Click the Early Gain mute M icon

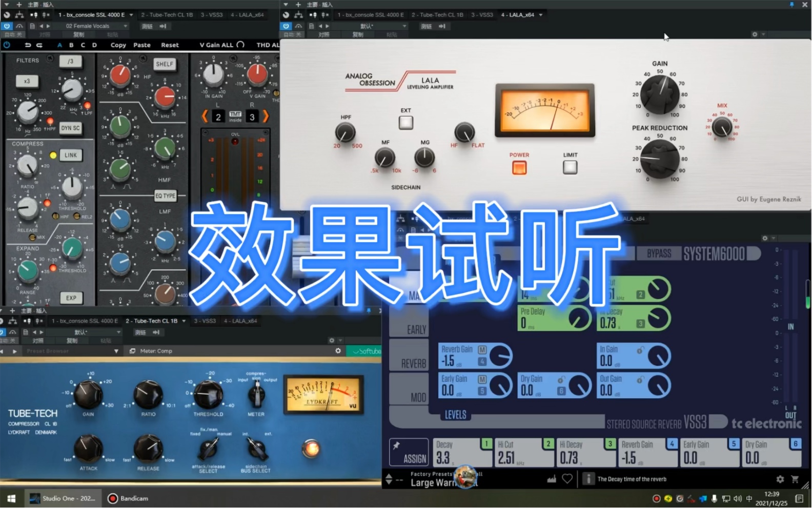point(482,379)
